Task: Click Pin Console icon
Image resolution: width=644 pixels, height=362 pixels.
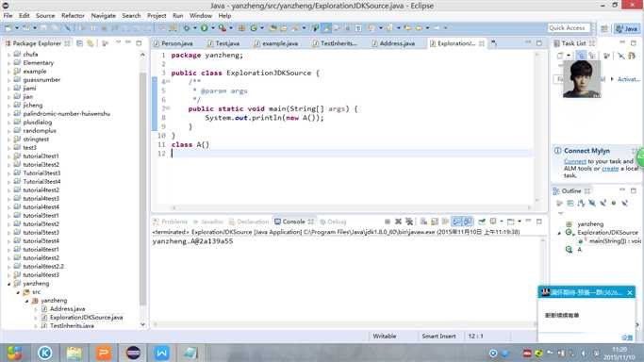Action: pyautogui.click(x=482, y=222)
